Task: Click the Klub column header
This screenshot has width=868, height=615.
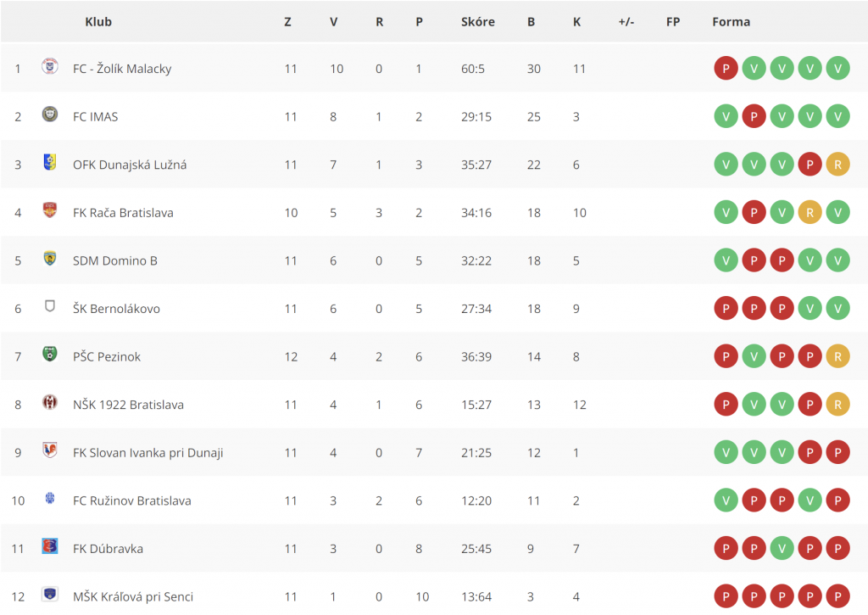Action: [98, 22]
